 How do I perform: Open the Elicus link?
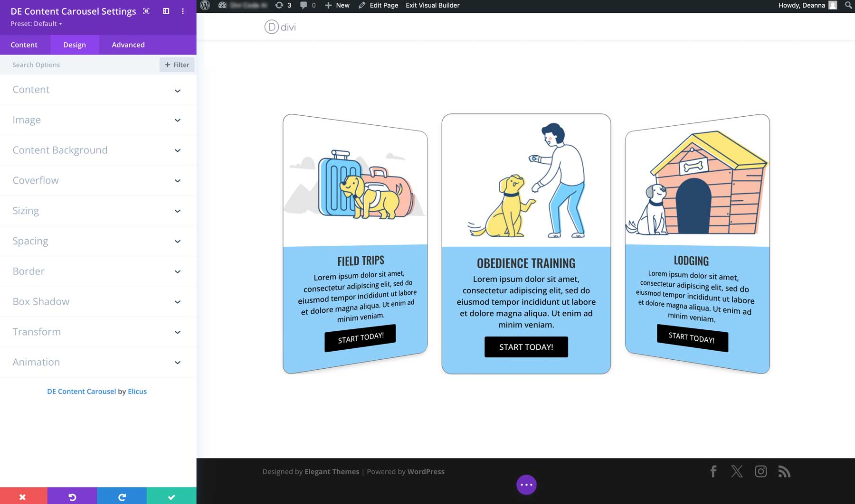(x=137, y=391)
